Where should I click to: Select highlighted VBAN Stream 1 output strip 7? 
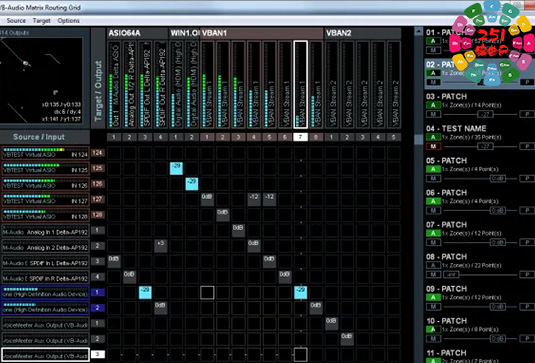[x=300, y=84]
